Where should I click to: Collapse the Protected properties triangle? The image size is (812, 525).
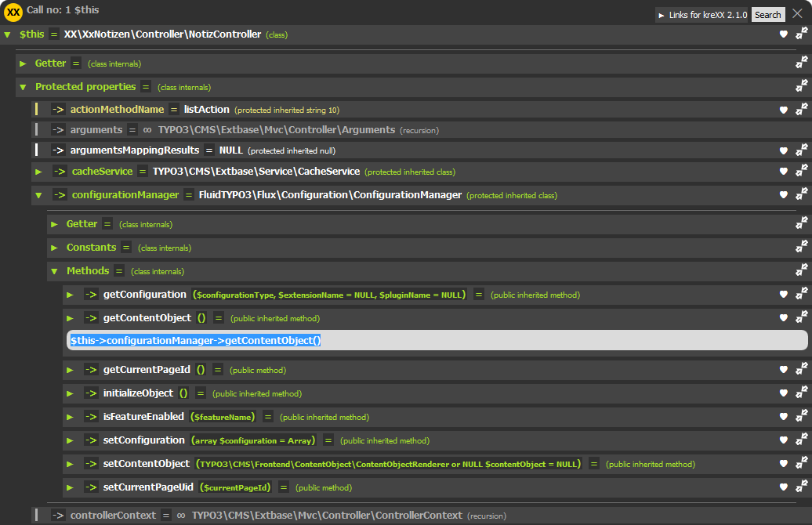pyautogui.click(x=23, y=87)
